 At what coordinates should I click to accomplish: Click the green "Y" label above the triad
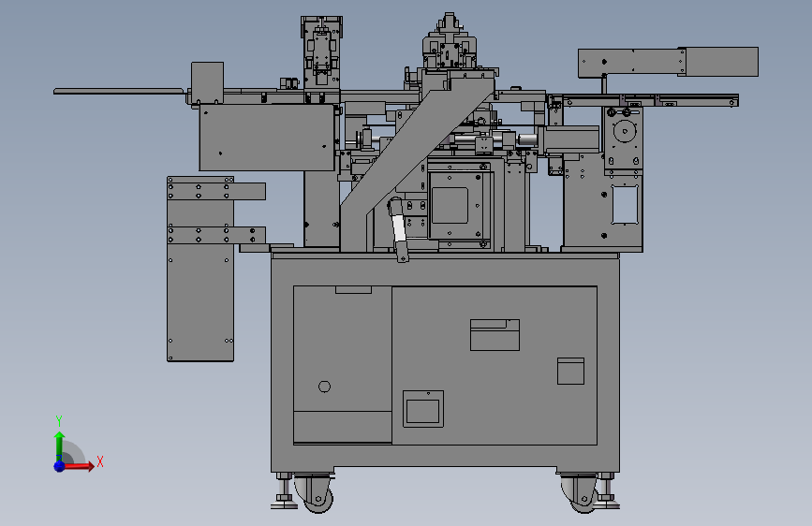pyautogui.click(x=59, y=421)
